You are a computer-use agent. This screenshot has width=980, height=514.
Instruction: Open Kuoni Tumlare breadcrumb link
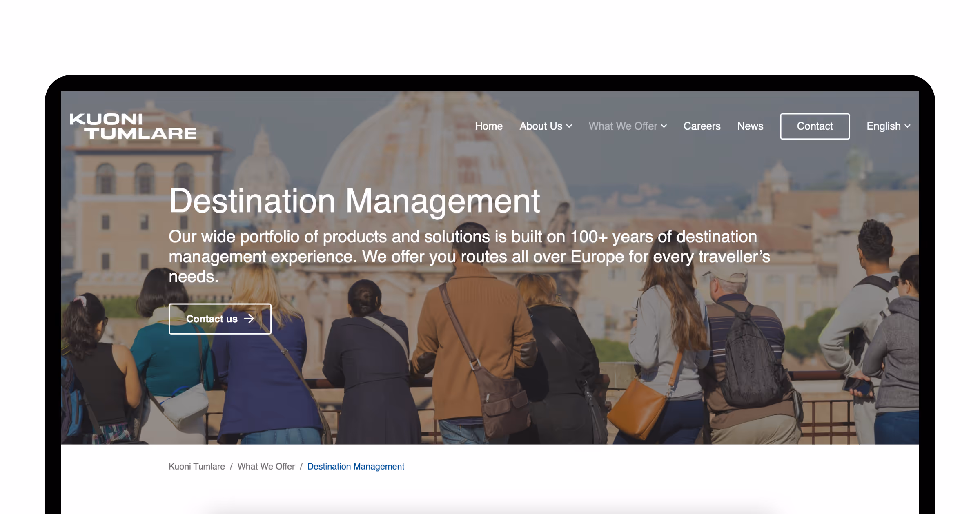pyautogui.click(x=197, y=466)
